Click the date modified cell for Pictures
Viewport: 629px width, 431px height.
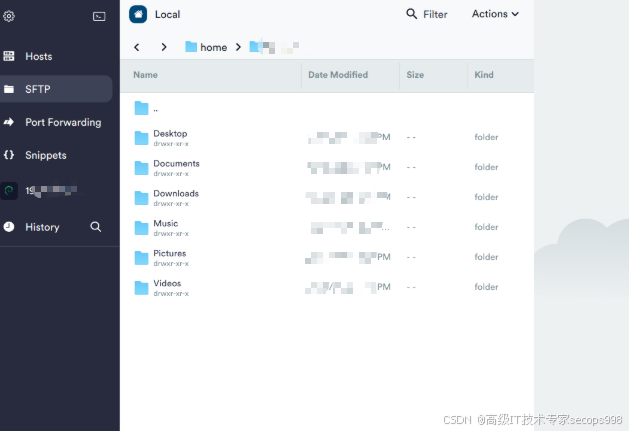point(348,257)
